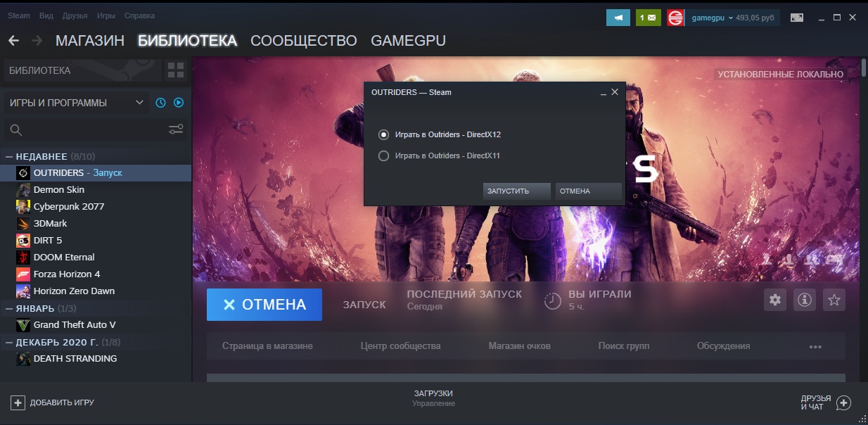
Task: Click the blue Отмена launch button
Action: 264,305
